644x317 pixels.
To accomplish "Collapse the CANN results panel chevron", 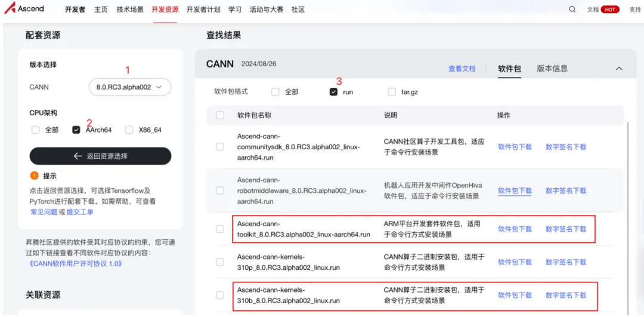I will click(619, 69).
